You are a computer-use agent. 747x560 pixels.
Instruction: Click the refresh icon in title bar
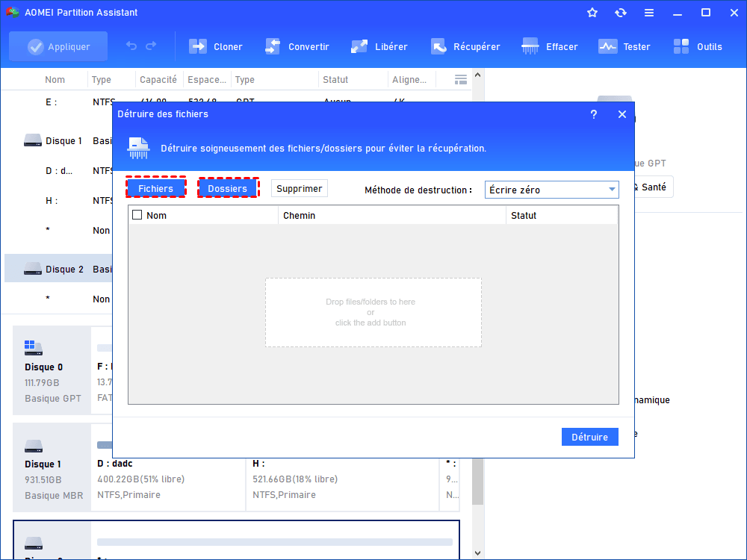tap(621, 13)
